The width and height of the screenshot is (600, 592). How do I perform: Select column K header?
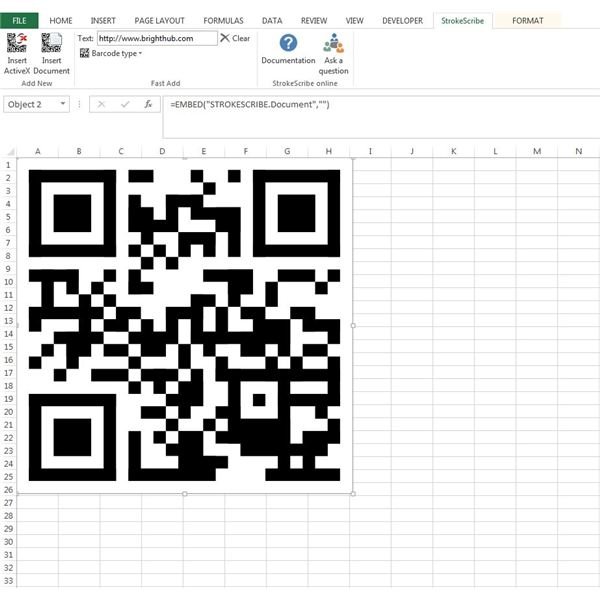(453, 151)
